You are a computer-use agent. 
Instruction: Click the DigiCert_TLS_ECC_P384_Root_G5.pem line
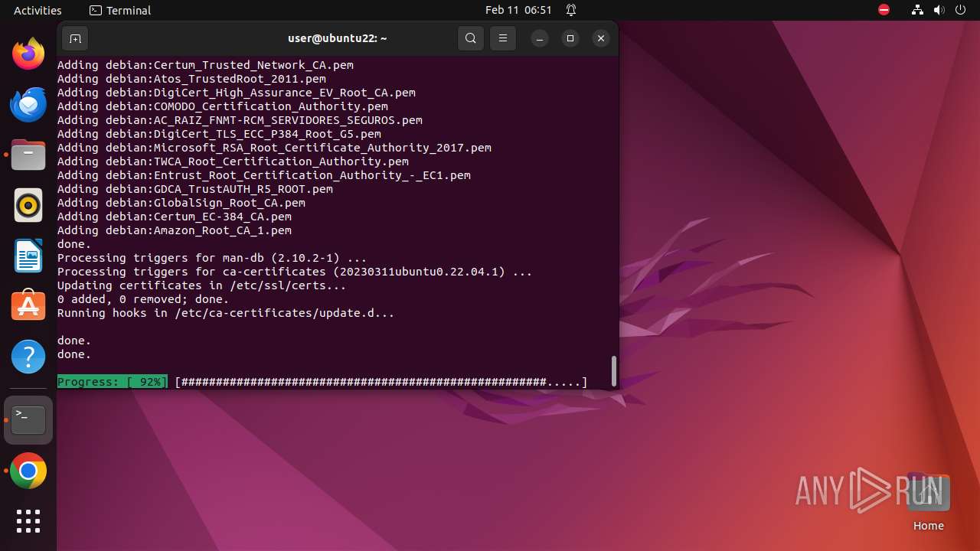coord(219,134)
